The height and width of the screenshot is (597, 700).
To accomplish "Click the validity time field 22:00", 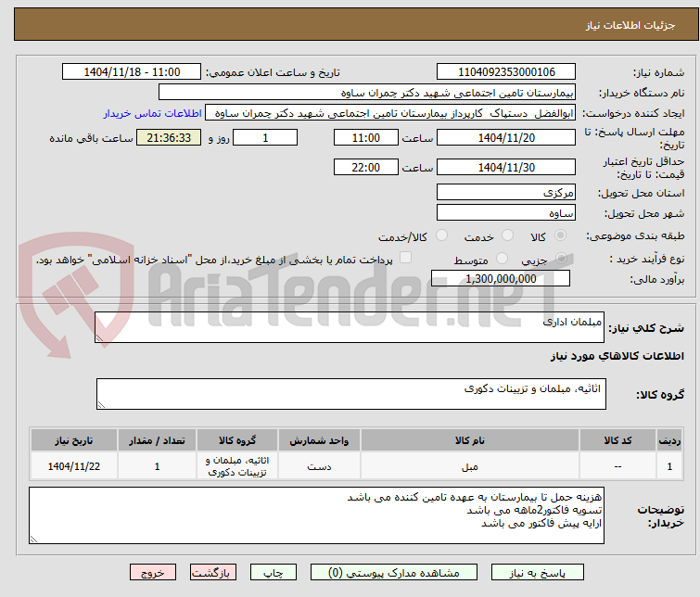I will click(366, 167).
